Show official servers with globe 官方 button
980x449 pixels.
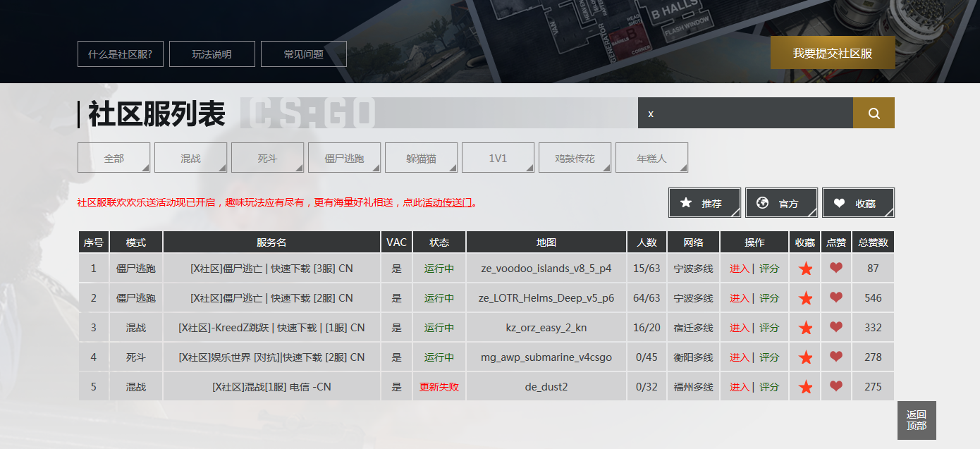click(781, 203)
